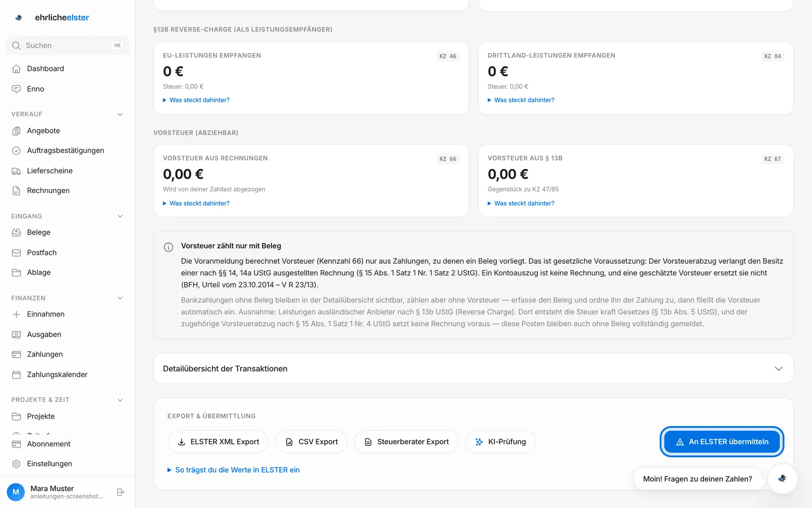Click the Steuerberater Export button
Screen dimensions: 812x508
tap(407, 442)
